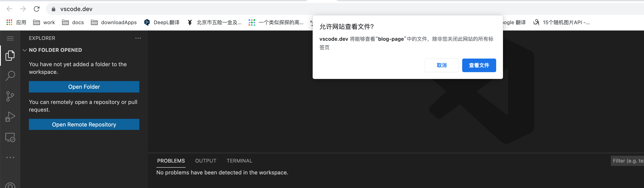Viewport: 644px width, 188px height.
Task: Switch to the OUTPUT tab
Action: (x=206, y=161)
